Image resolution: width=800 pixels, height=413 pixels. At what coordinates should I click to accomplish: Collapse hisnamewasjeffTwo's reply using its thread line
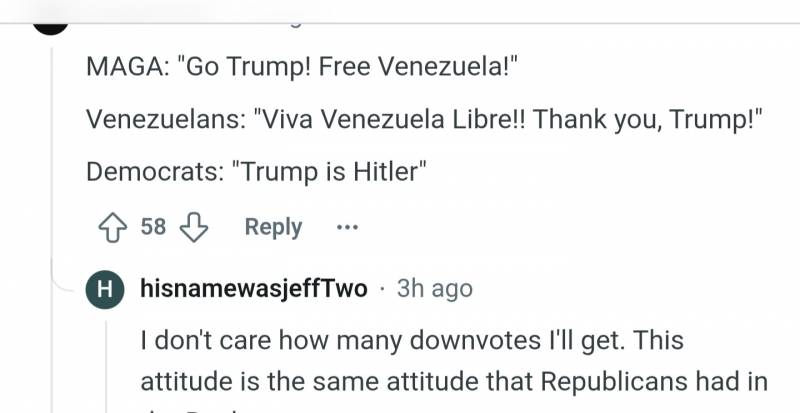click(x=106, y=360)
